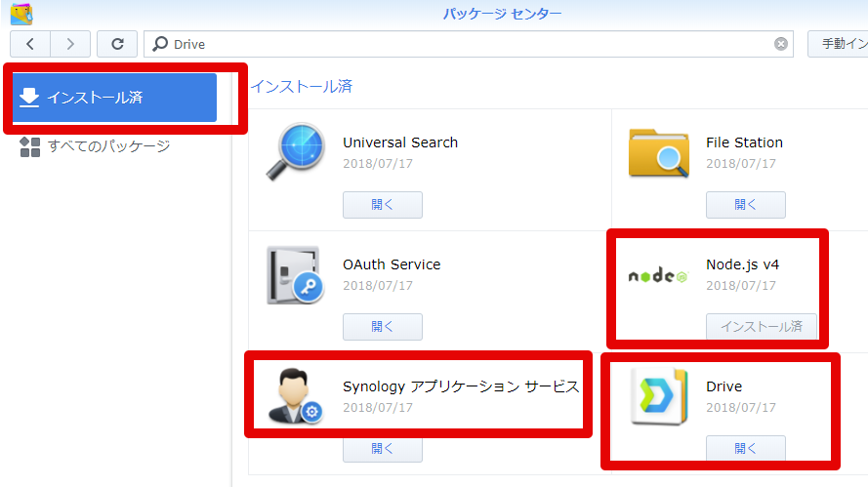Click the Package Center logo icon

(21, 14)
